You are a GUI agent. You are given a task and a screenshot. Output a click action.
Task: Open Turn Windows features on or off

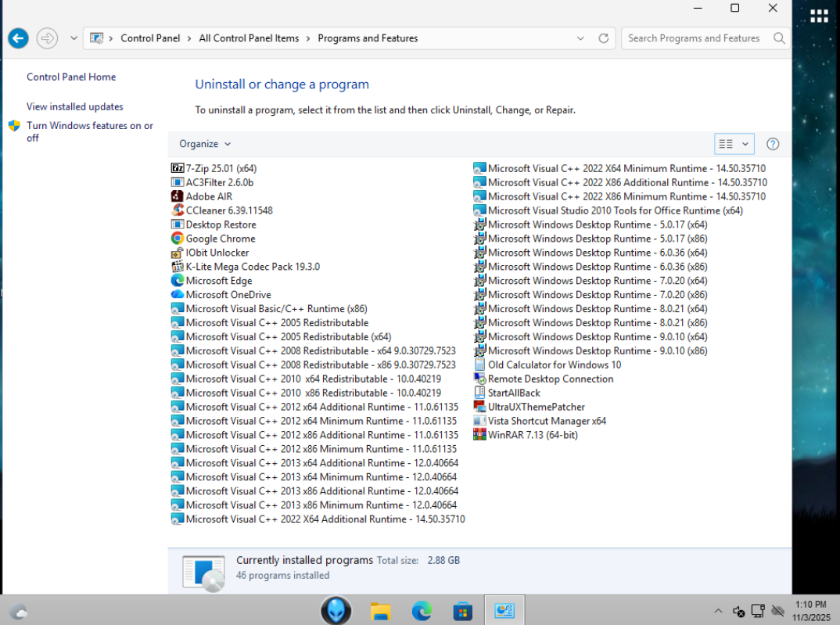tap(89, 131)
